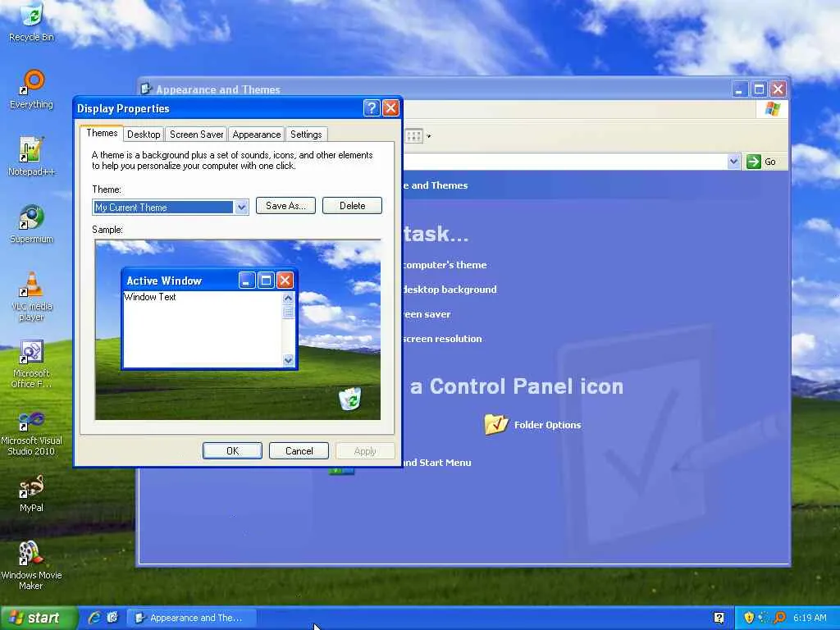Open the Theme dropdown list
The image size is (840, 630).
point(241,208)
